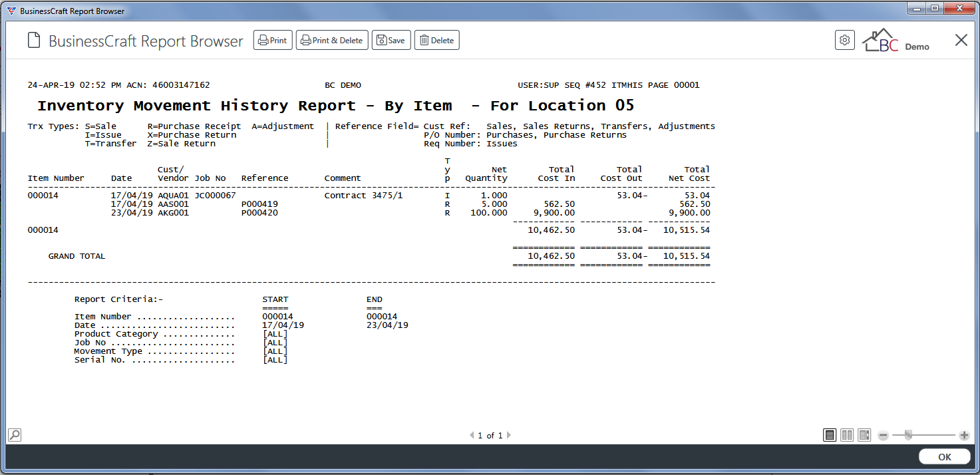Switch to two-page view icon

[847, 435]
